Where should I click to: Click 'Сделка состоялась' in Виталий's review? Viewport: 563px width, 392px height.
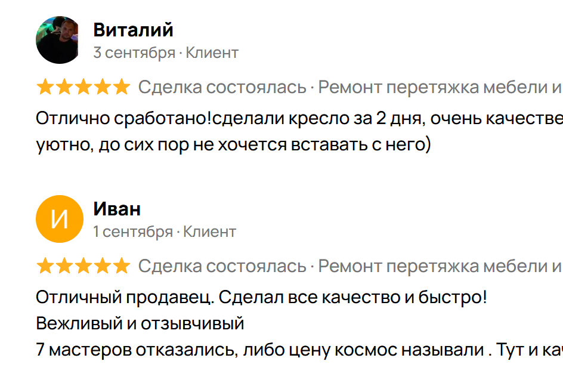pyautogui.click(x=222, y=88)
